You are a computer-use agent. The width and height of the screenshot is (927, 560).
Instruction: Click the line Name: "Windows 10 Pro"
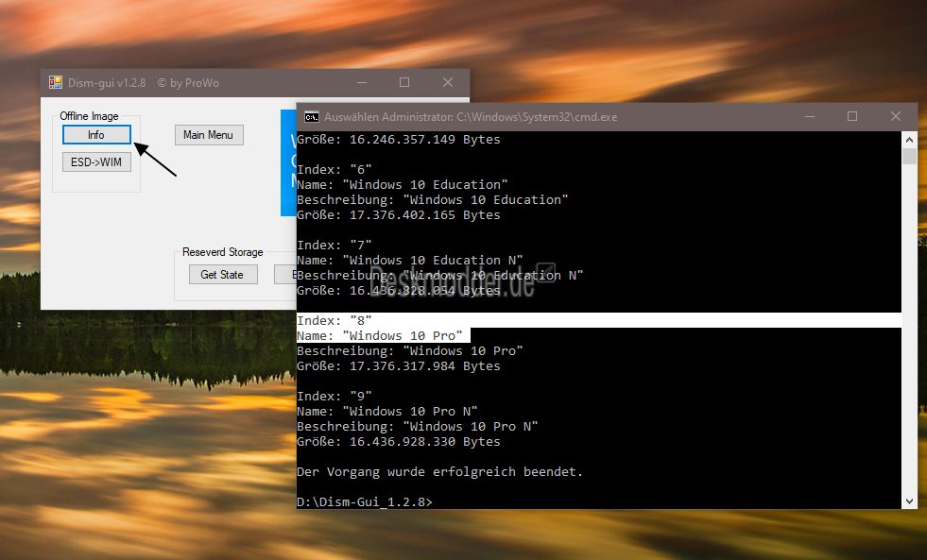(380, 335)
